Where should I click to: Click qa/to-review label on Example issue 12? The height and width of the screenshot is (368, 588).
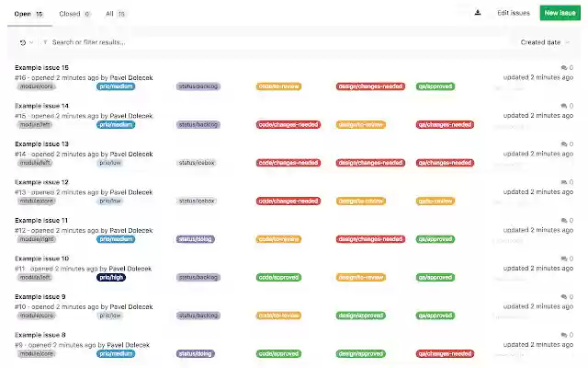coord(435,201)
